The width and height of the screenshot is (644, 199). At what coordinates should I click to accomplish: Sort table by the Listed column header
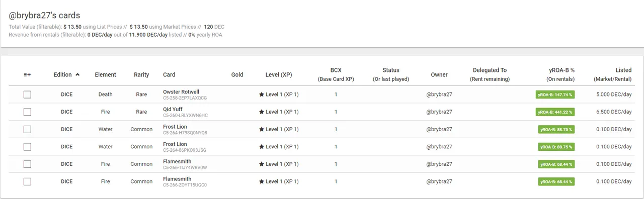pyautogui.click(x=623, y=70)
